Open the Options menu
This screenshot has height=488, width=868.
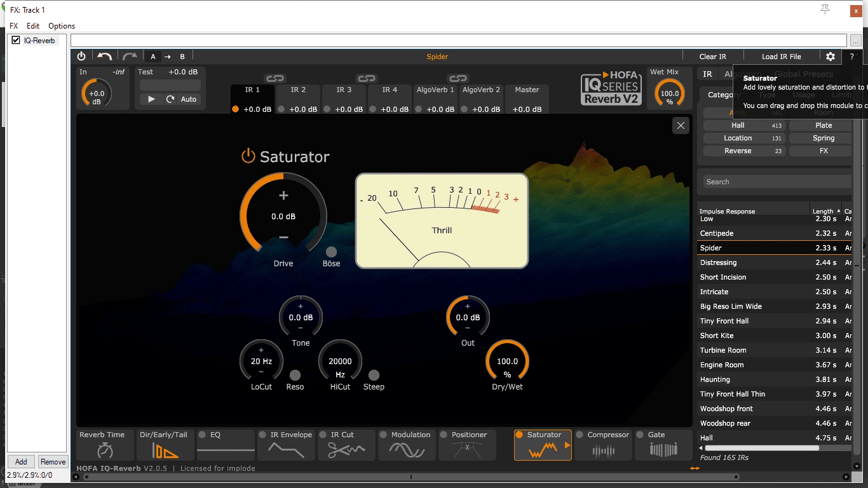click(x=62, y=26)
